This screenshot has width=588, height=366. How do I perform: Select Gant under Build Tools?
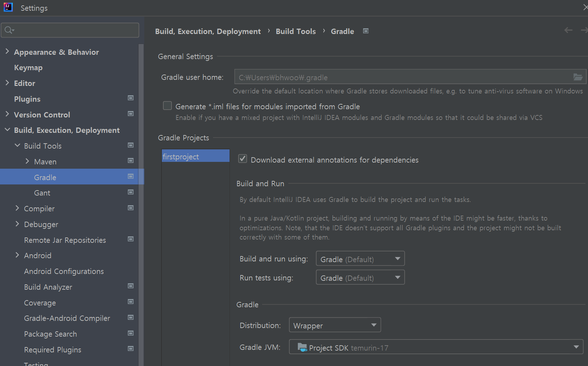pyautogui.click(x=42, y=193)
